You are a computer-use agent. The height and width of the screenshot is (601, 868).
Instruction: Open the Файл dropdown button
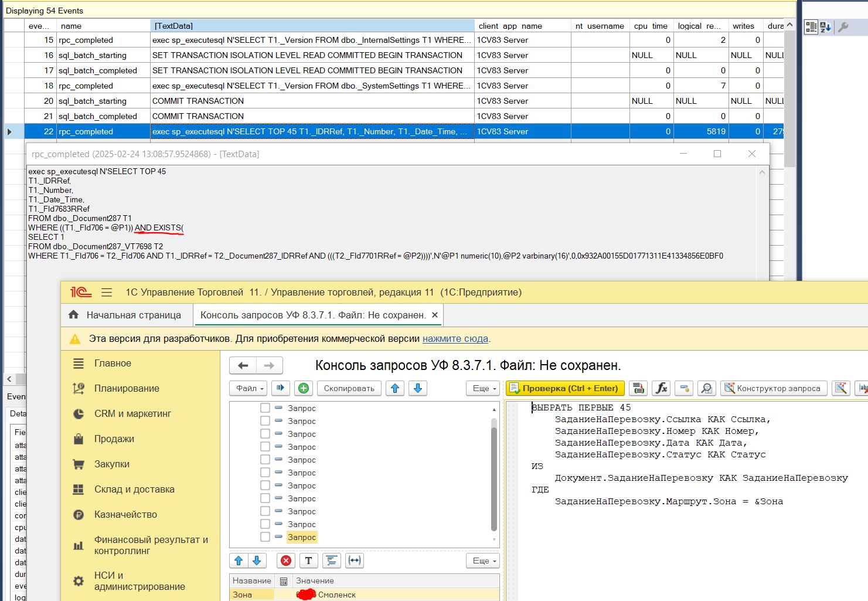[x=248, y=388]
